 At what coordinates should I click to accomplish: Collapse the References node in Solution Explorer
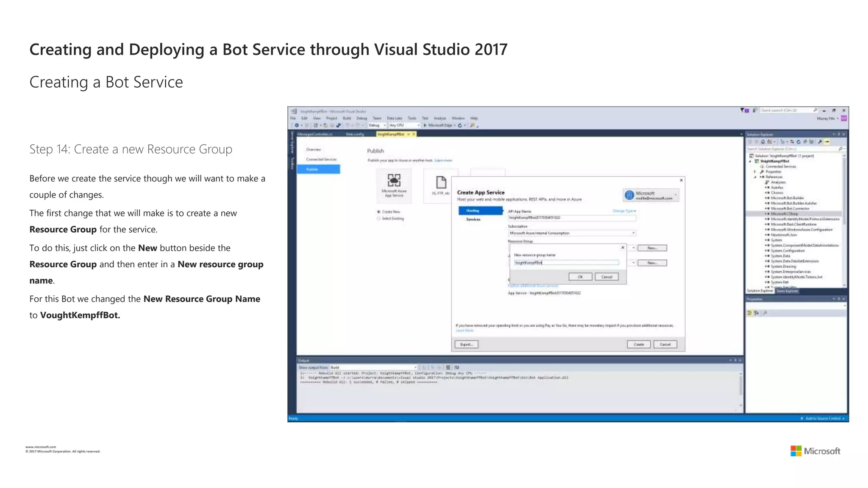click(x=755, y=177)
